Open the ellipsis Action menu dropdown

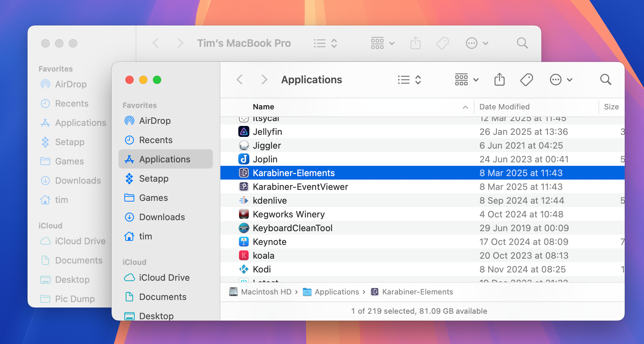(x=561, y=80)
